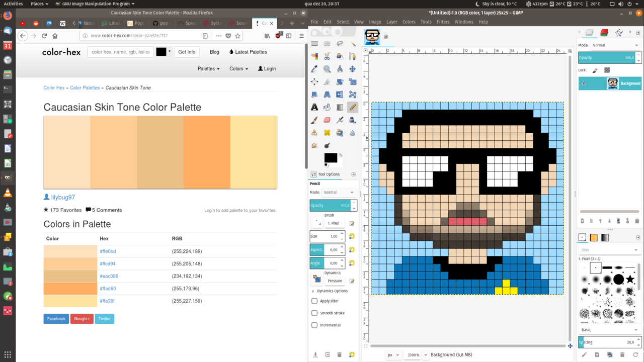Pick the Color Picker eyedropper tool
This screenshot has height=362, width=644.
314,69
